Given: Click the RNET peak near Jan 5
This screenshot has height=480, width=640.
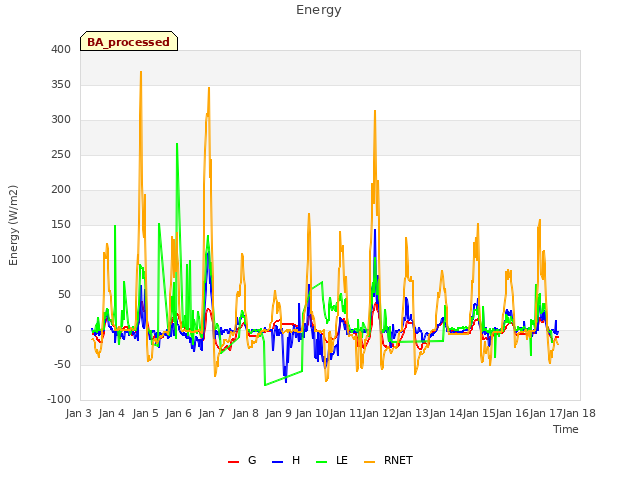Looking at the screenshot, I should coord(141,72).
